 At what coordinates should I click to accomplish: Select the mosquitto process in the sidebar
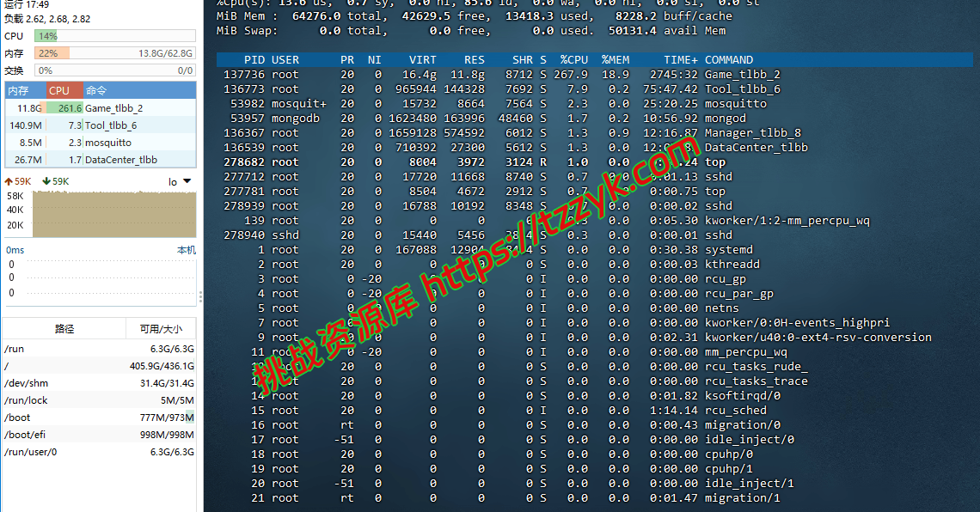[108, 143]
